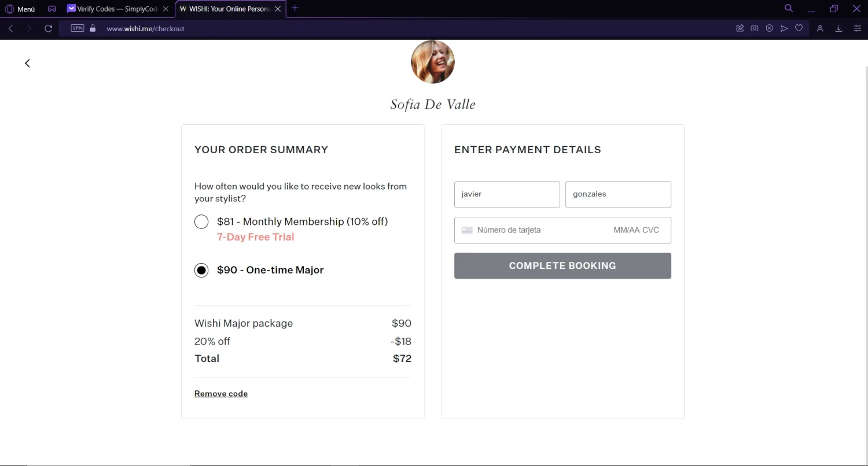Click the credit card icon in card field

tap(467, 230)
